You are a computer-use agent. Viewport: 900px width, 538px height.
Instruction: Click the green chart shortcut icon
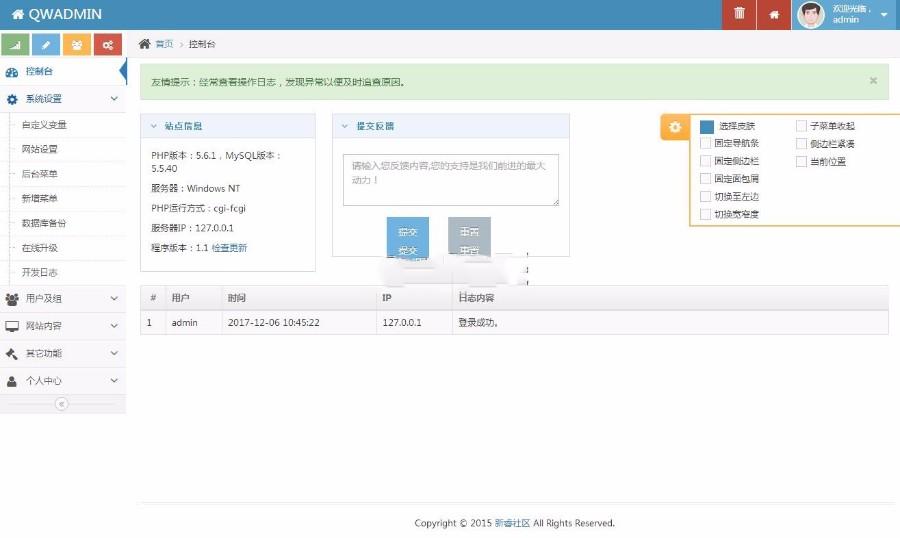click(15, 45)
